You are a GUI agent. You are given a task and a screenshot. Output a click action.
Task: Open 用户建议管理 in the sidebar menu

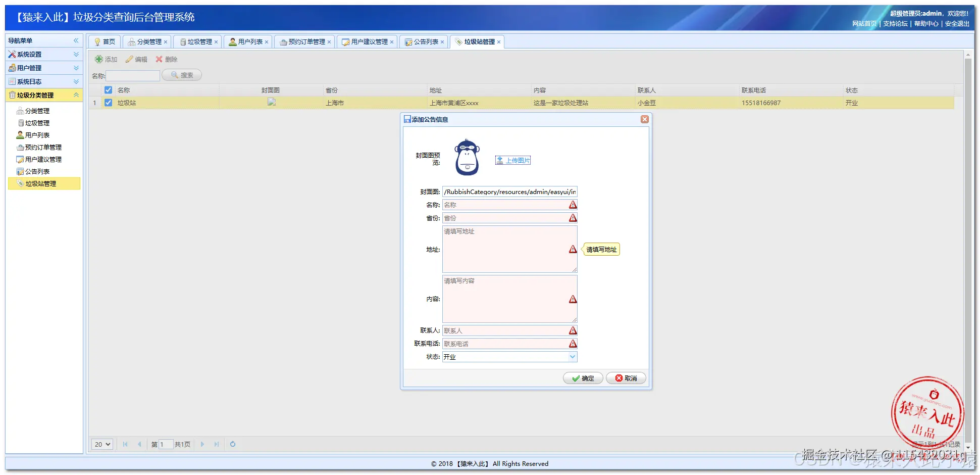[x=43, y=160]
